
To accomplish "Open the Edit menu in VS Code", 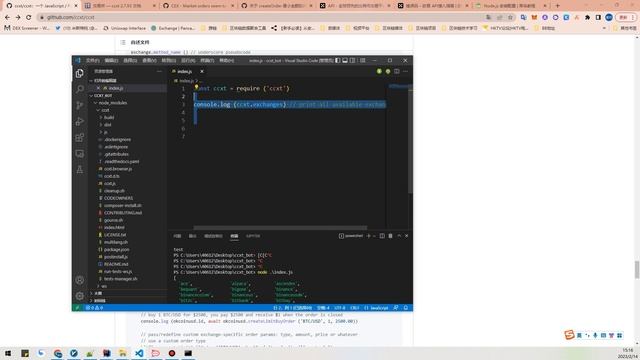I will (x=111, y=60).
